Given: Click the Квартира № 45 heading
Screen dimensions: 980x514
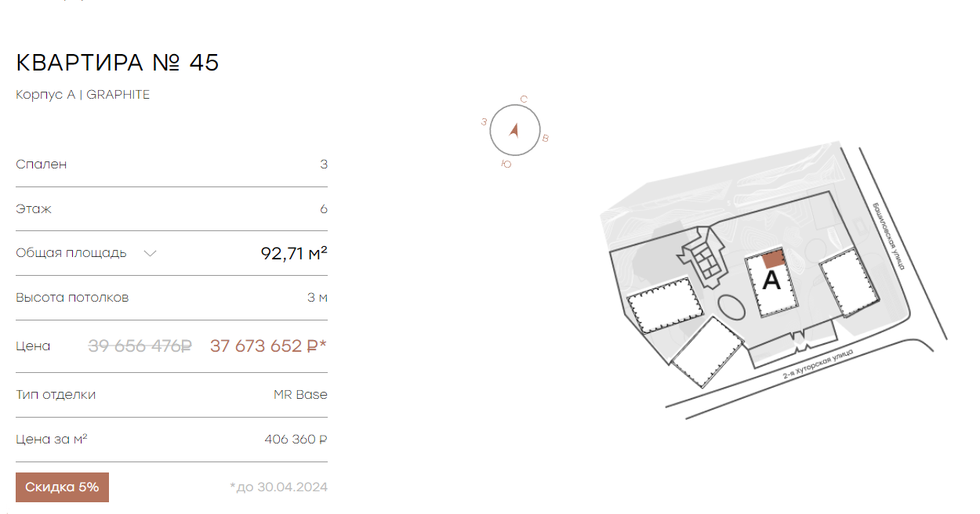Looking at the screenshot, I should click(x=118, y=63).
